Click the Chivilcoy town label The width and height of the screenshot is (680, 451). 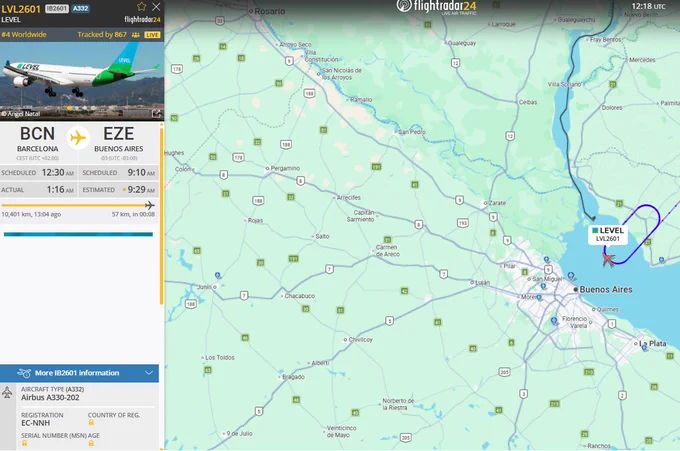[360, 340]
